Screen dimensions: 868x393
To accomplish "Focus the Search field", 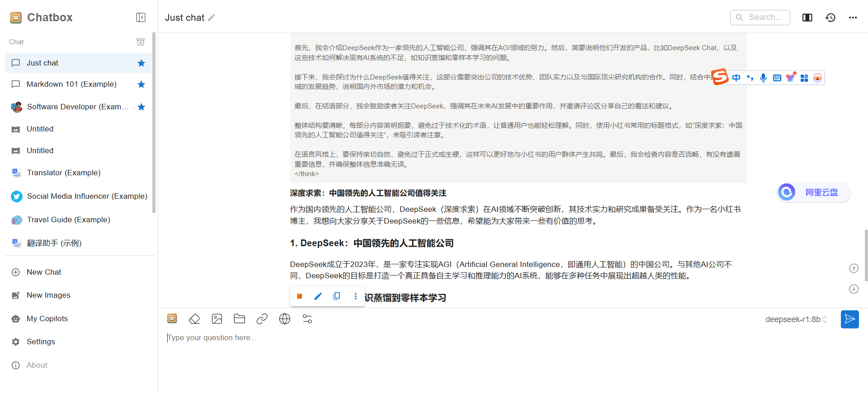I will tap(760, 18).
